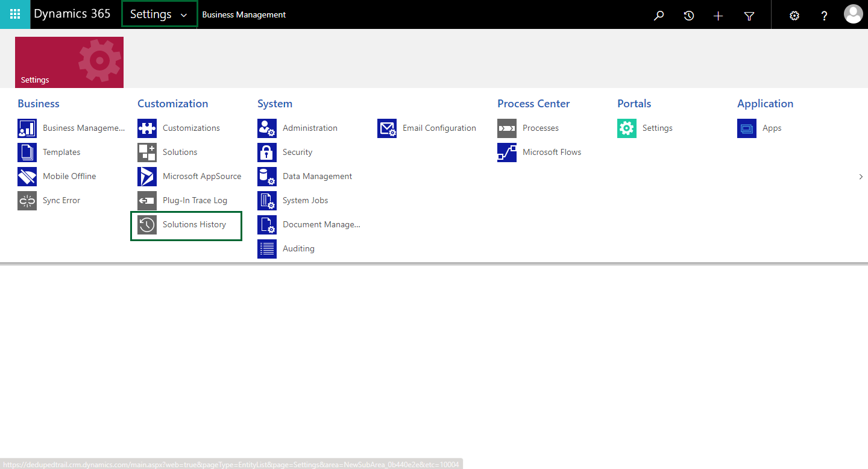The image size is (868, 469).
Task: Click the Microsoft AppSource icon
Action: (147, 176)
